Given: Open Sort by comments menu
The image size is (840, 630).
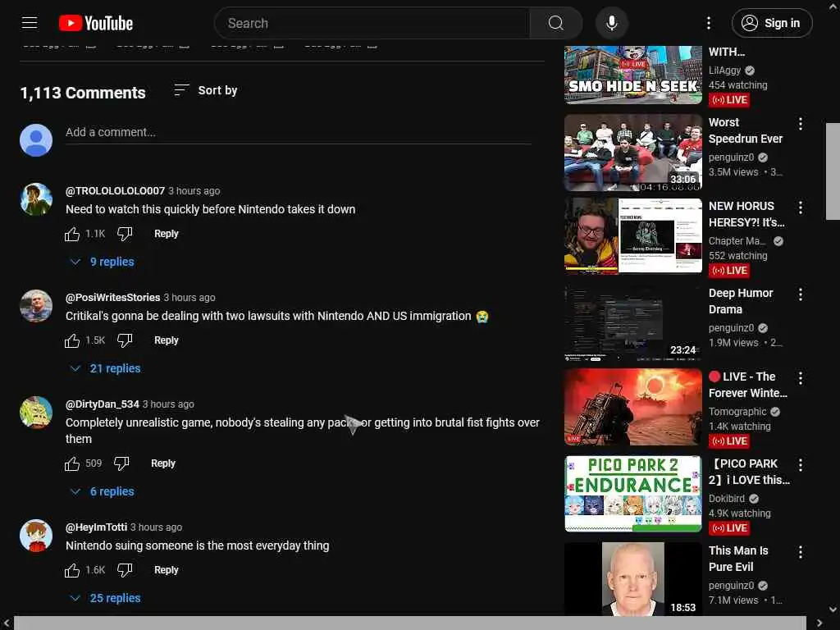Looking at the screenshot, I should (206, 90).
